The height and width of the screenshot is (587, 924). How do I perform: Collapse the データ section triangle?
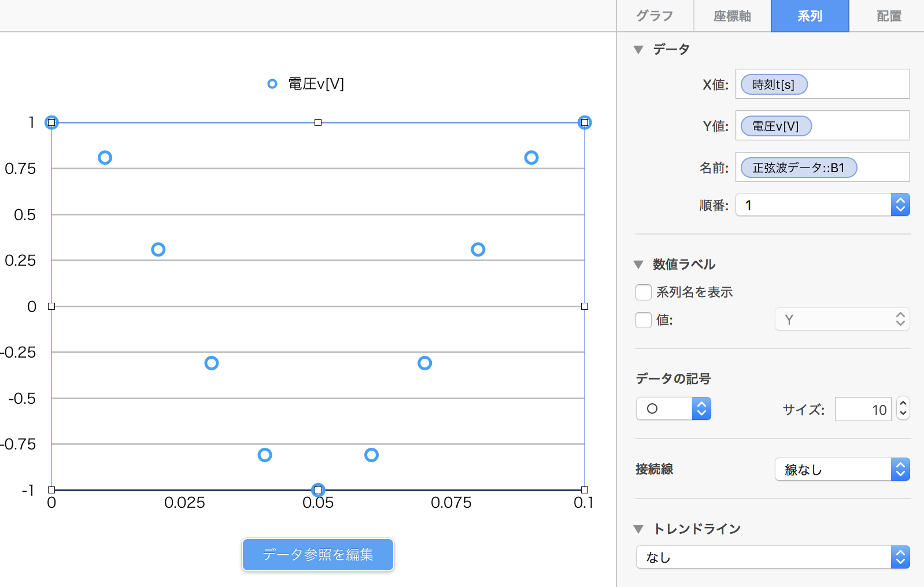click(638, 50)
